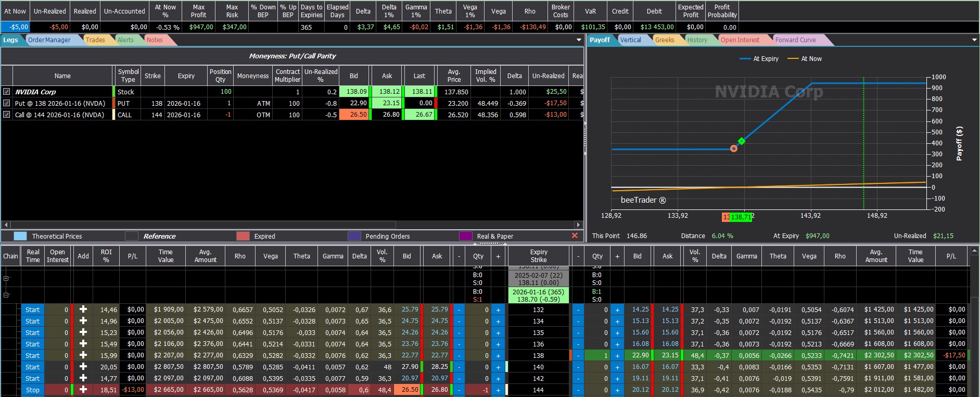Click the blue plus Qty button for put strike 138

tap(617, 355)
